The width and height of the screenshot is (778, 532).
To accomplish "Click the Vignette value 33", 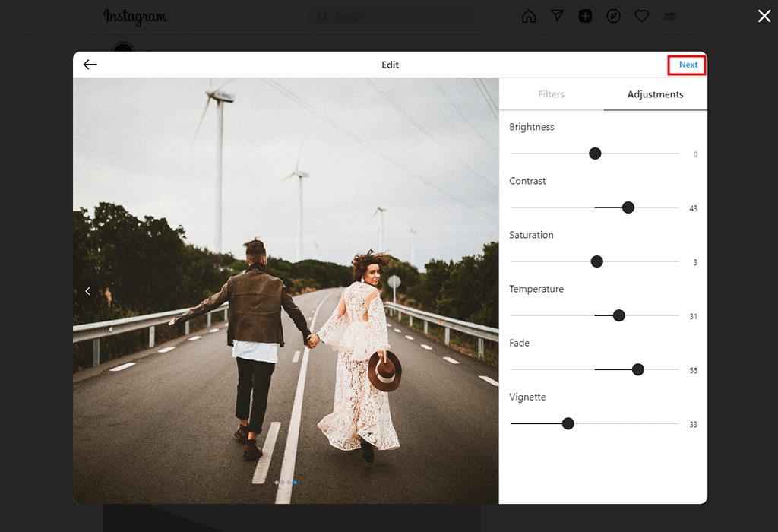I will (693, 425).
